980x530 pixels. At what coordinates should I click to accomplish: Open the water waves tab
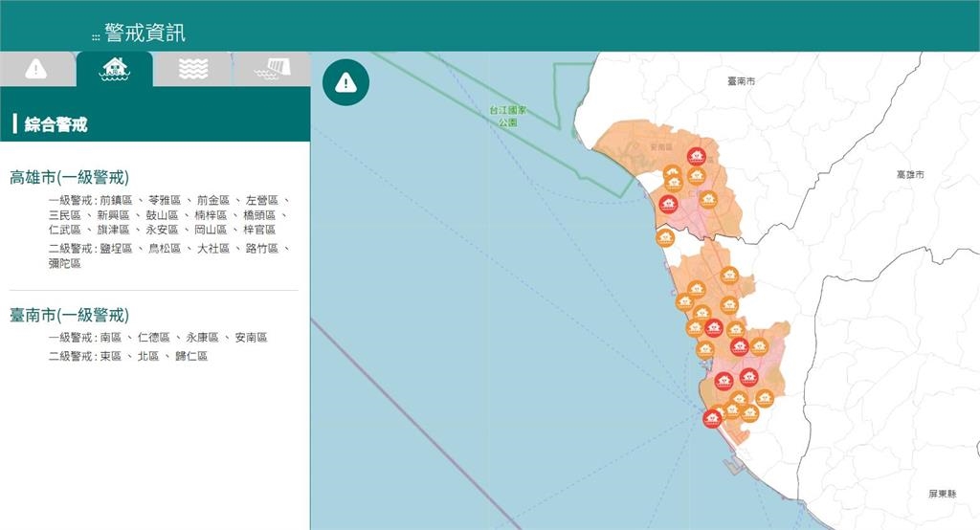[x=193, y=70]
